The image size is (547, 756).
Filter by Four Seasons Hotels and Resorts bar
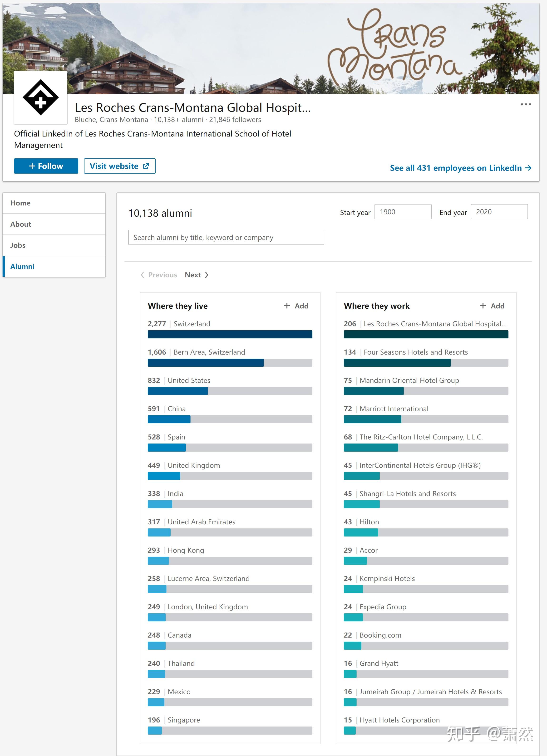(426, 363)
